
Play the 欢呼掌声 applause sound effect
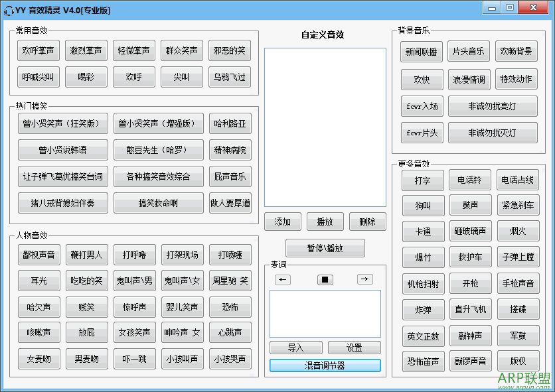pos(38,50)
